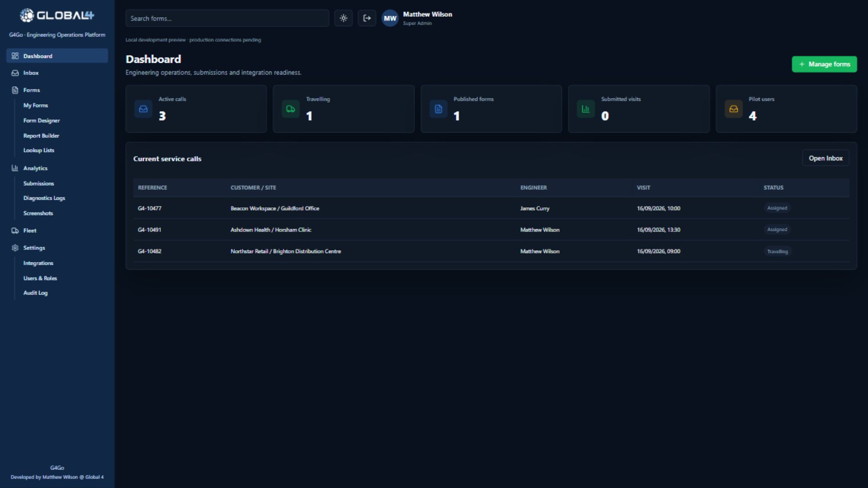Click the Manage forms button
868x488 pixels.
[824, 64]
